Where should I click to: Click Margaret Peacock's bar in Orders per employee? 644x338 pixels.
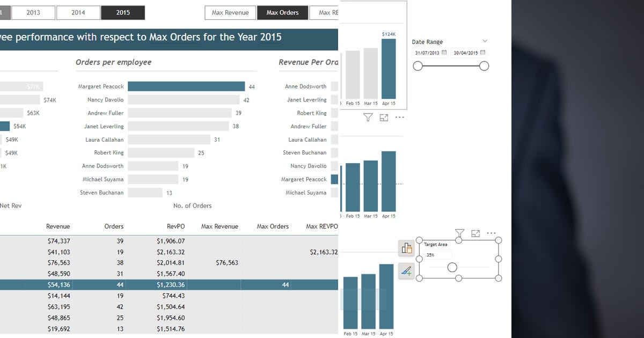click(x=188, y=86)
